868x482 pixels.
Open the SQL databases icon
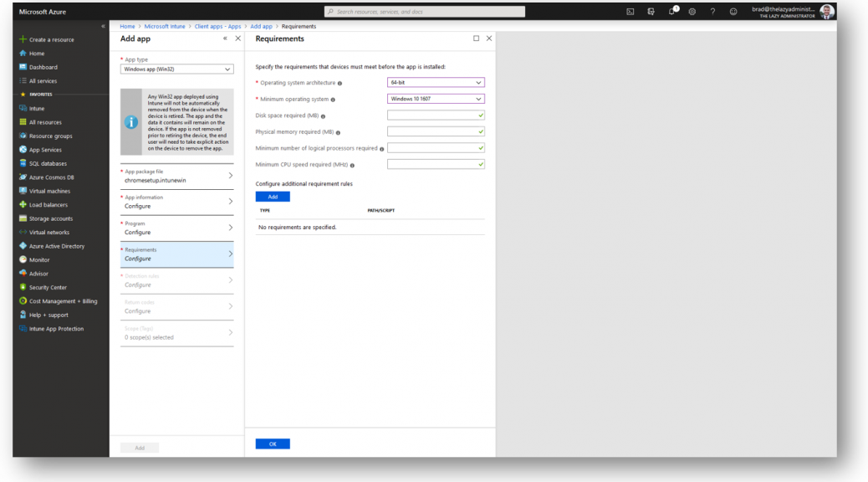pyautogui.click(x=23, y=163)
